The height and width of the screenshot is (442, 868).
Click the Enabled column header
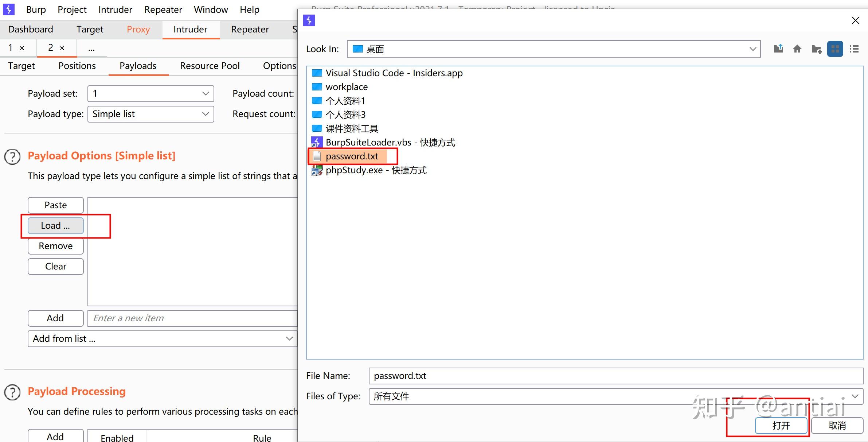tap(117, 437)
